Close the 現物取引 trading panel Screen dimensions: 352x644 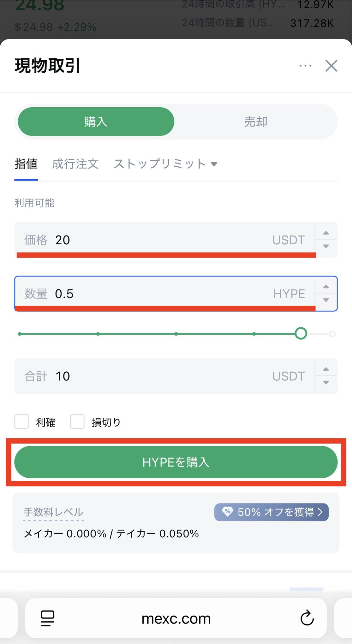[x=331, y=66]
